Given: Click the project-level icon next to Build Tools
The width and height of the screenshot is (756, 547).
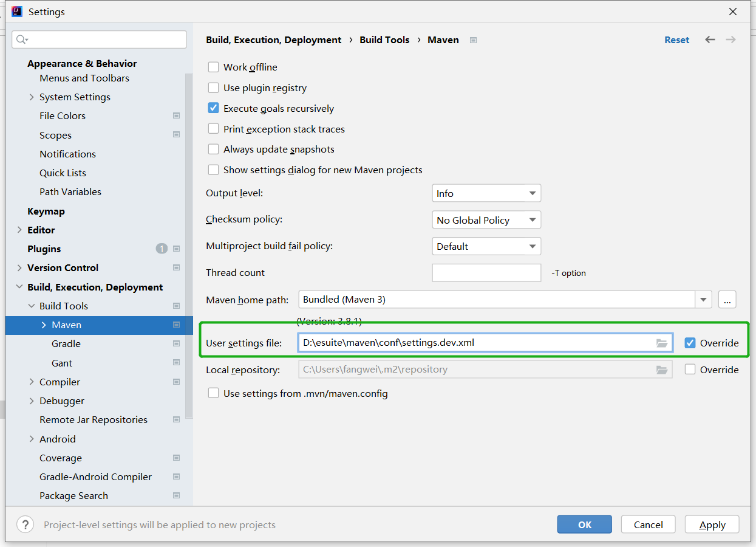Looking at the screenshot, I should (176, 306).
